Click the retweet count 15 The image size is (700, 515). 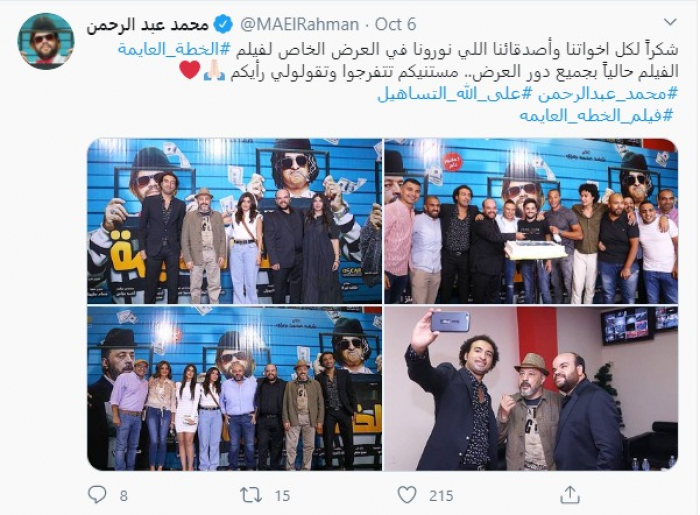(x=282, y=496)
